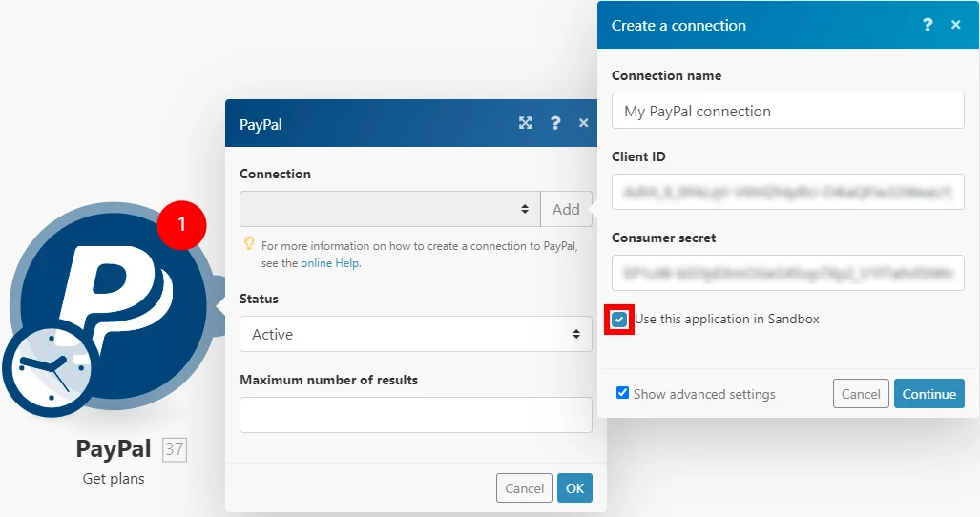This screenshot has width=980, height=517.
Task: Open the online Help link
Action: (x=330, y=263)
